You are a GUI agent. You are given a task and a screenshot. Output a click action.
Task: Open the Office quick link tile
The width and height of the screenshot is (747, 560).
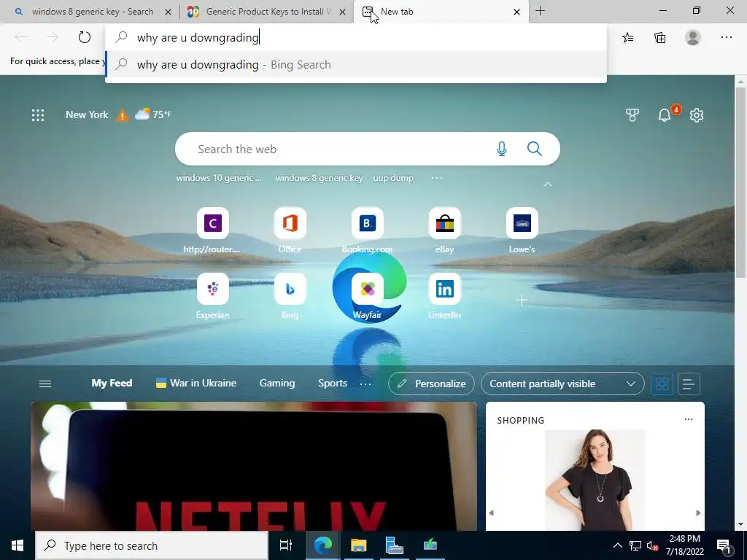pyautogui.click(x=290, y=230)
